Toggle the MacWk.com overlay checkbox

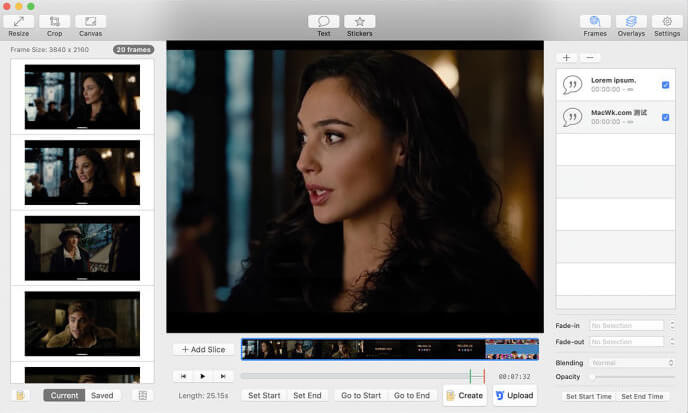click(666, 117)
